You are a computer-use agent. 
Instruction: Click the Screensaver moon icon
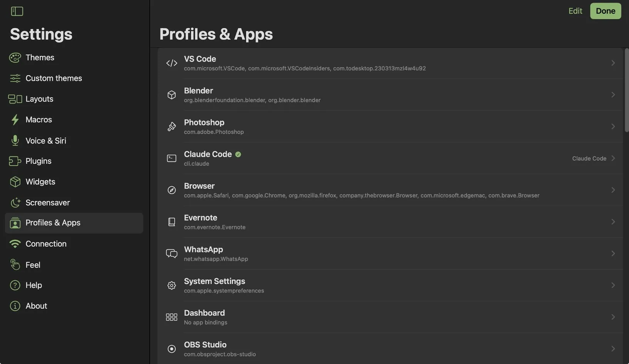[x=15, y=203]
